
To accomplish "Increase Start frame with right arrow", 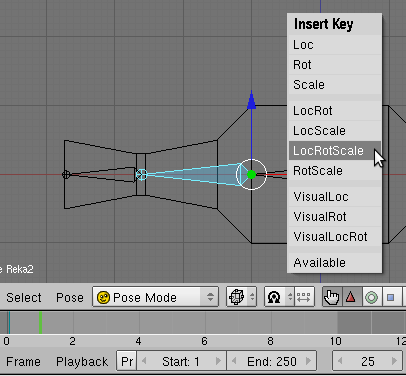I will pos(219,361).
